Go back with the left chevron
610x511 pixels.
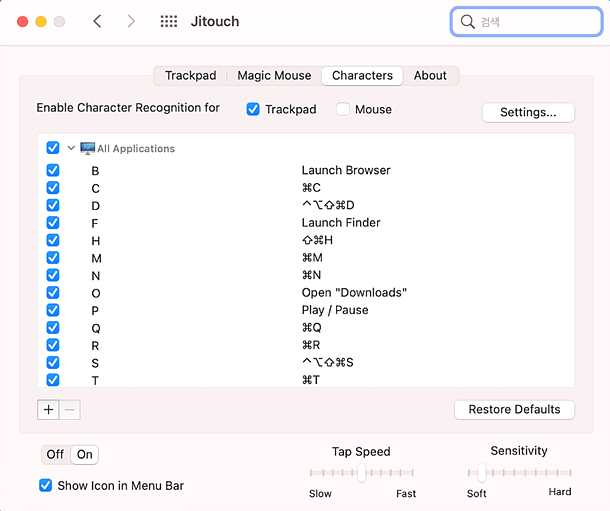[x=97, y=21]
